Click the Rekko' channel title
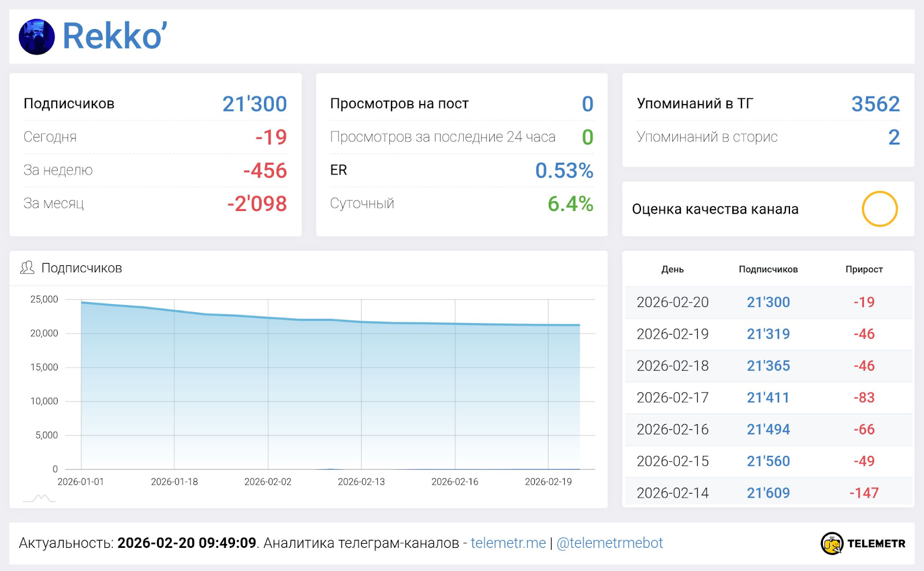The height and width of the screenshot is (571, 924). point(115,36)
